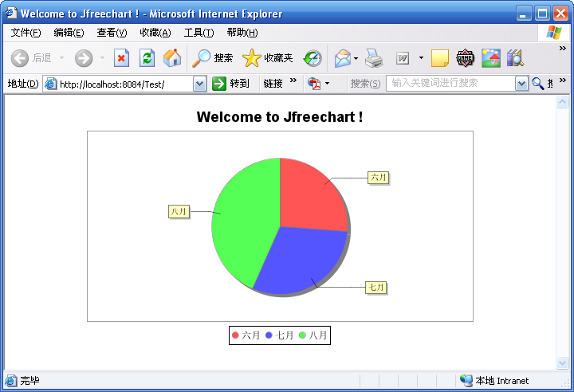Click the address URL field
The image size is (574, 392).
(124, 84)
